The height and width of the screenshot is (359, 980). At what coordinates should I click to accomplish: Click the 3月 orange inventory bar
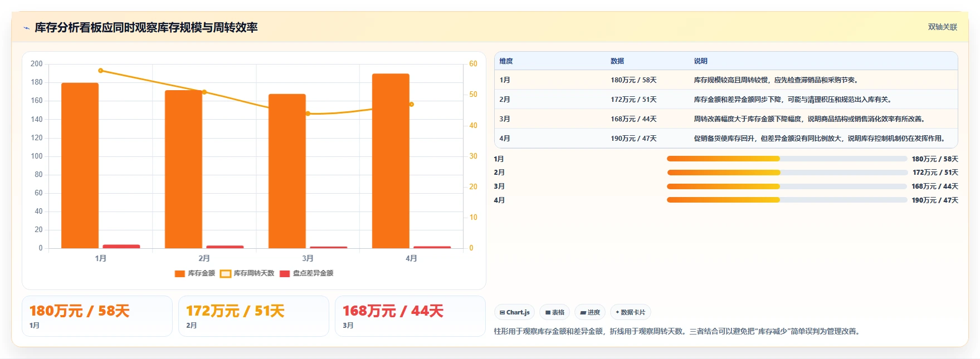point(287,171)
